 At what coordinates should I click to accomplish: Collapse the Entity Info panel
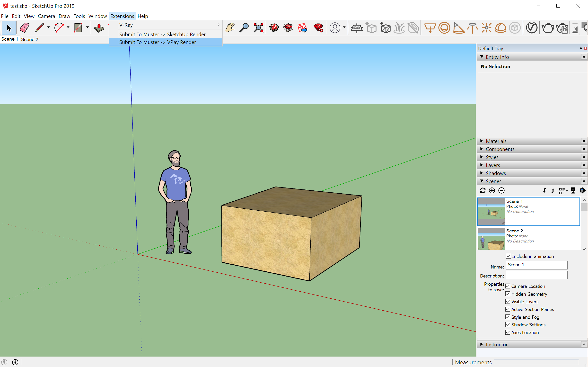pos(497,57)
